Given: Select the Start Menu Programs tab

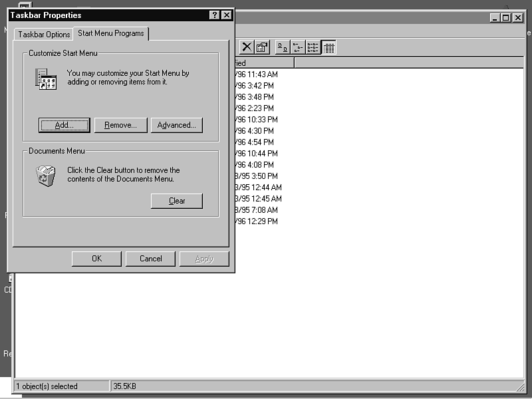Looking at the screenshot, I should tap(110, 33).
